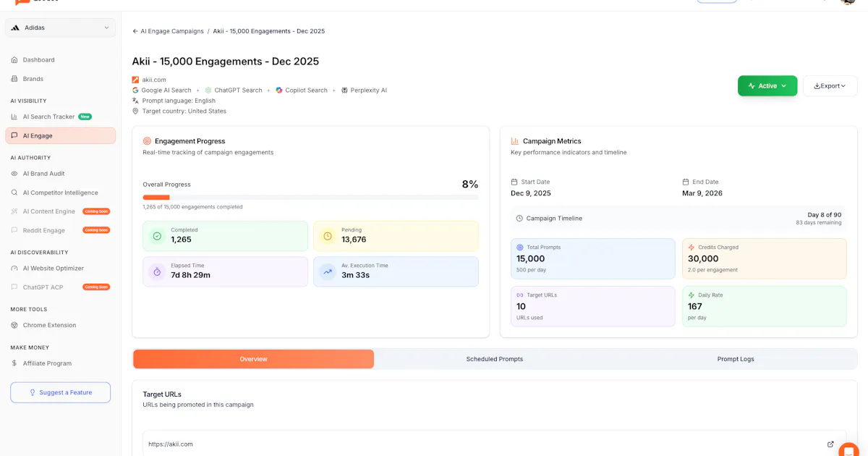868x456 pixels.
Task: Click the Suggest a Feature button
Action: click(60, 392)
